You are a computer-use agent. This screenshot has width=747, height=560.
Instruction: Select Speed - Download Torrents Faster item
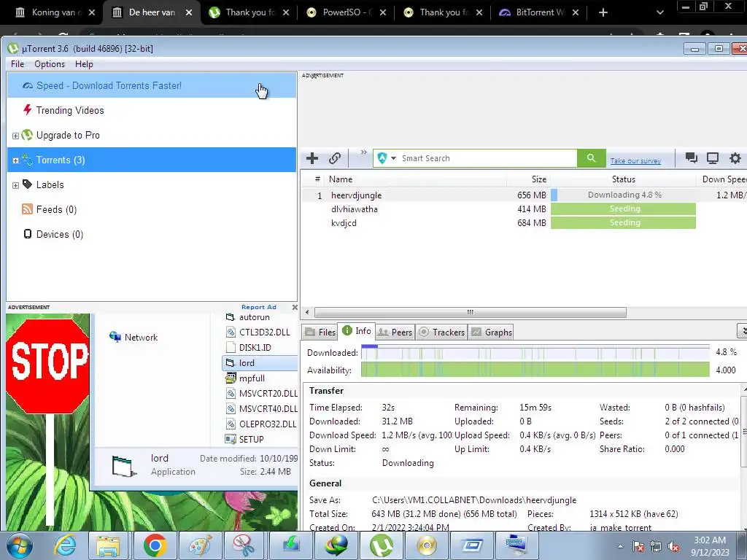[x=152, y=86]
